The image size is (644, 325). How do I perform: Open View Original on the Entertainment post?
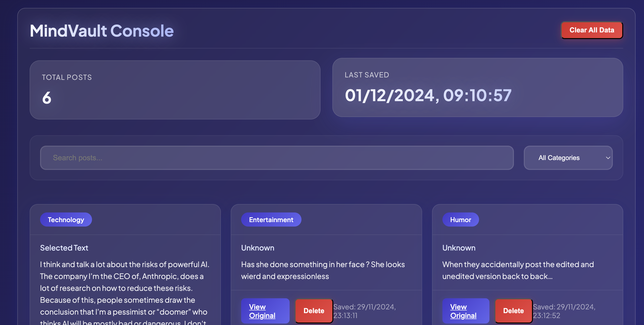[x=265, y=311]
